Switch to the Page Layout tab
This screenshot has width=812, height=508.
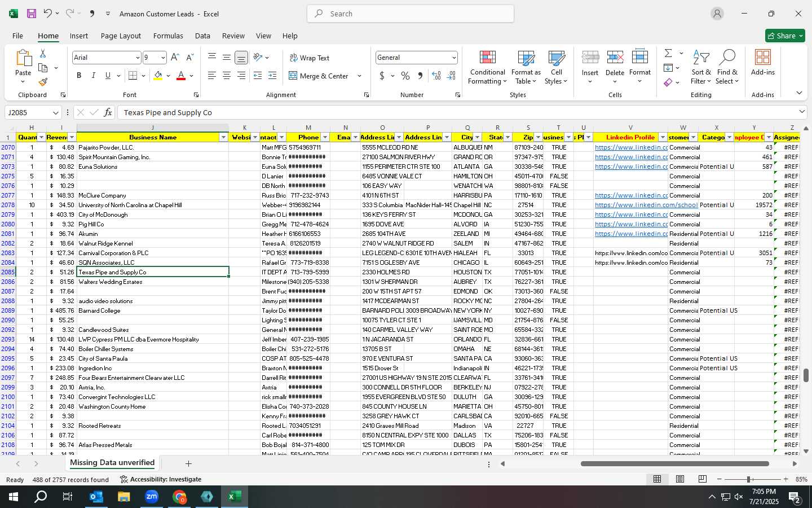[121, 36]
